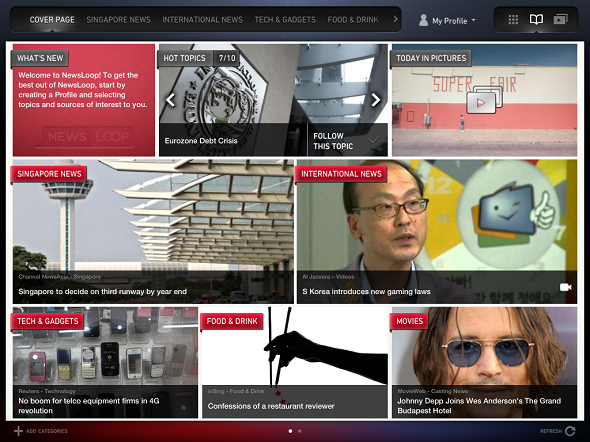Open Singapore third runway article thumbnail
Screen dimensions: 590x442
coord(153,231)
